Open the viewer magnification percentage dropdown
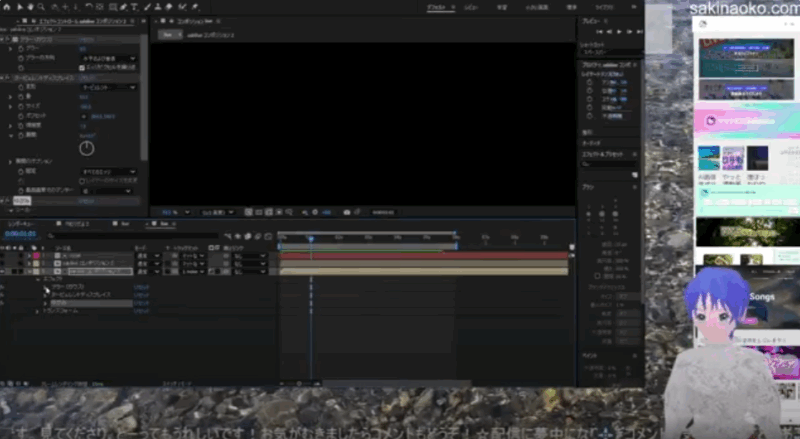 [174, 212]
